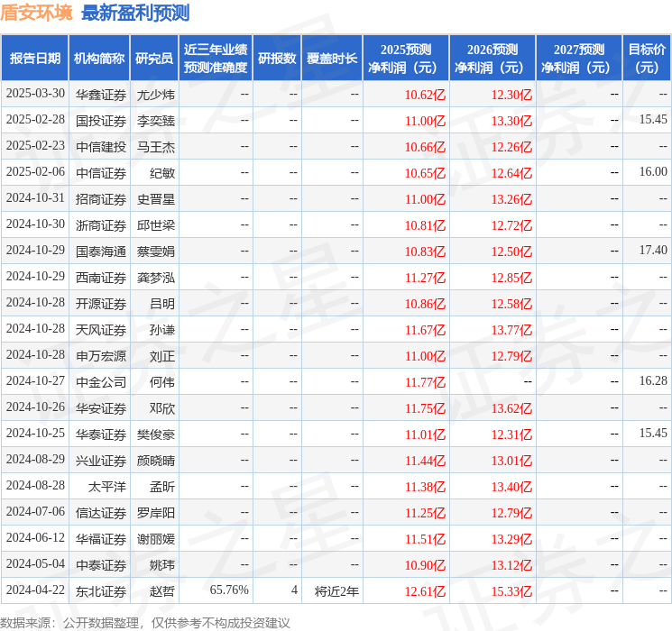Select the 2027预测净利润 column header
672x631 pixels.
pyautogui.click(x=578, y=59)
